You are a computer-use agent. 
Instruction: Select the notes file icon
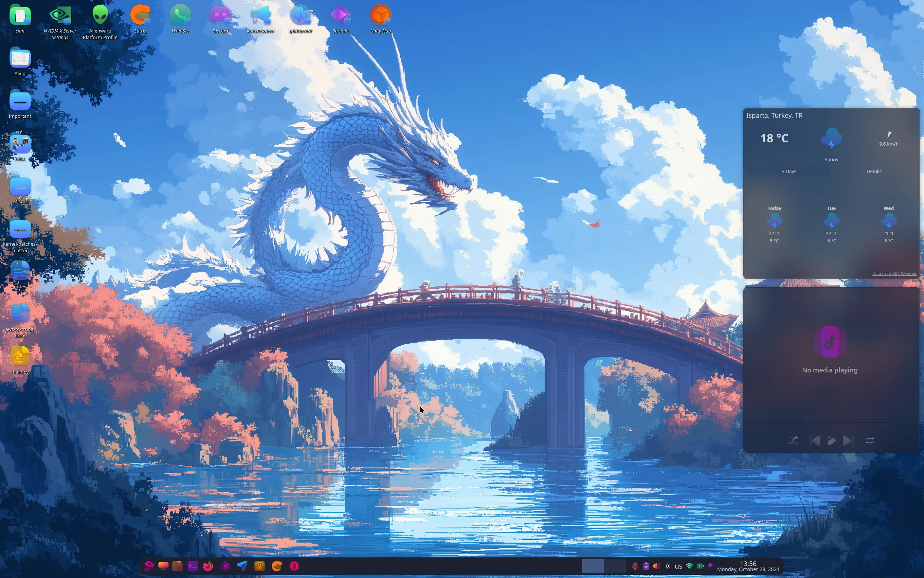click(x=20, y=275)
